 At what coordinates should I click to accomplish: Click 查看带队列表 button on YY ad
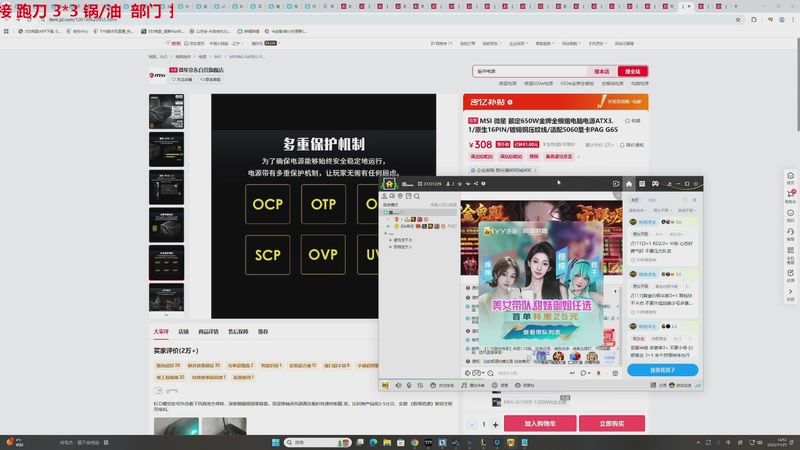click(541, 332)
